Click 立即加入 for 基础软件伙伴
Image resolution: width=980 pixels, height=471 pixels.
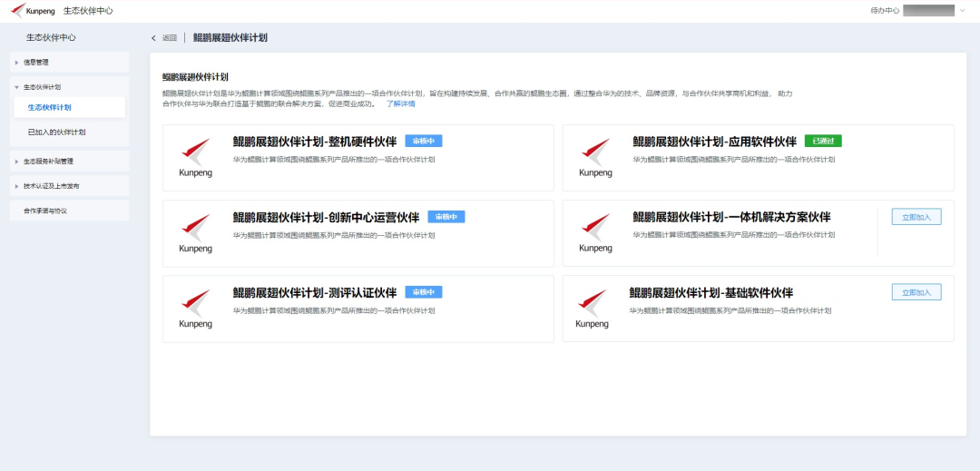916,292
